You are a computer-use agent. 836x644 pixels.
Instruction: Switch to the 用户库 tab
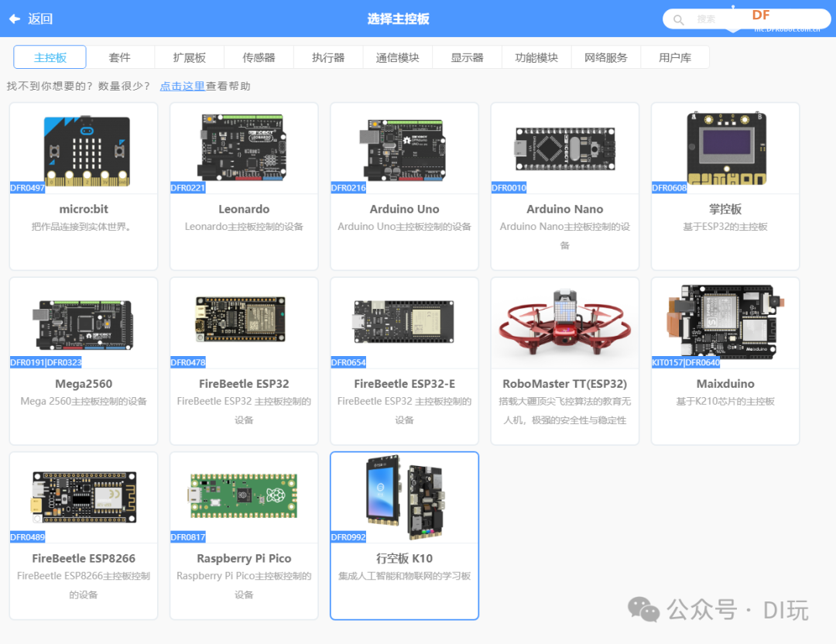(x=675, y=57)
